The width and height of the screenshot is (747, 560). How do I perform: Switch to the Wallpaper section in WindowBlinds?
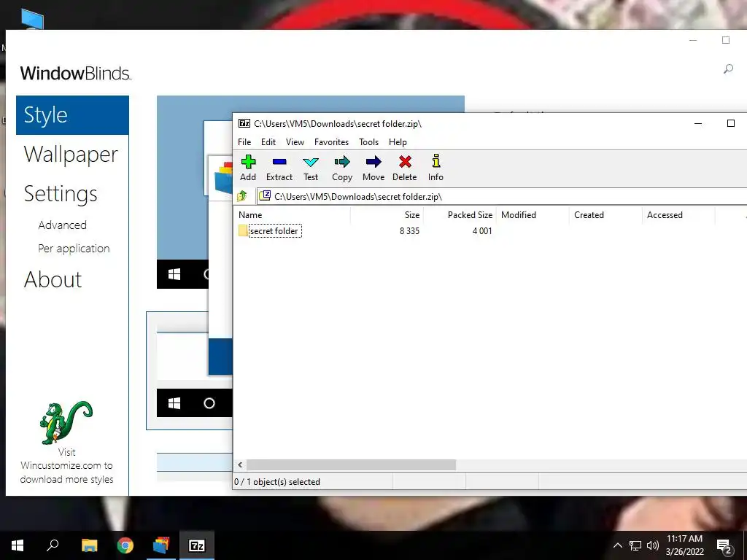[x=71, y=155]
